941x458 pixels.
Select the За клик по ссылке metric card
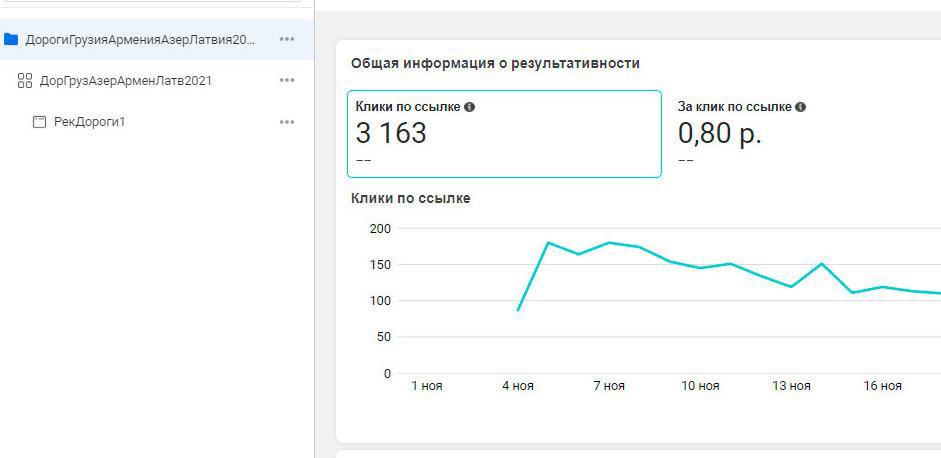click(x=804, y=134)
